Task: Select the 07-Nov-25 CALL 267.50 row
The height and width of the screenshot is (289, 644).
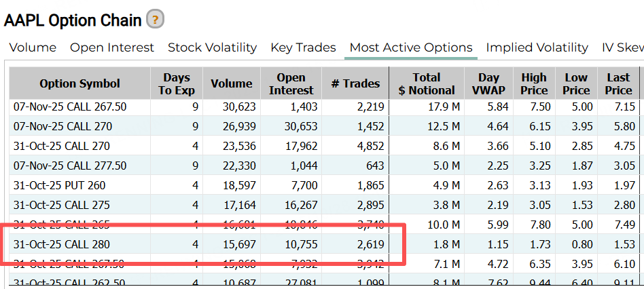Action: point(70,107)
